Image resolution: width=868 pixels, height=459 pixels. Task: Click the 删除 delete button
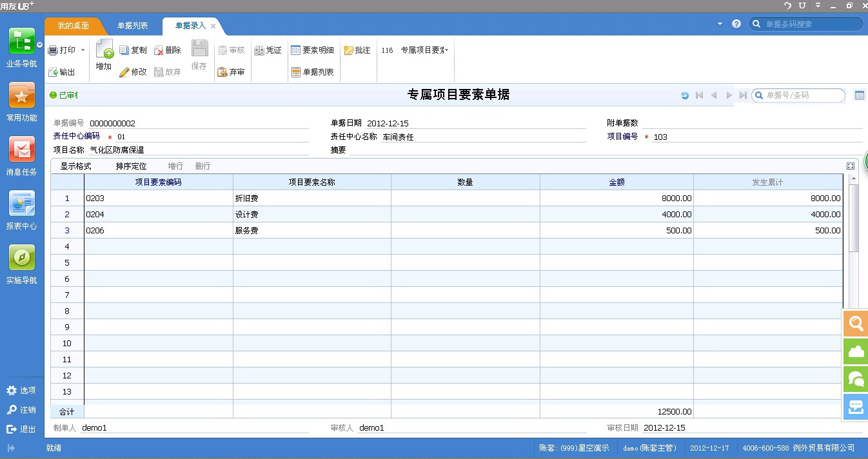point(168,50)
